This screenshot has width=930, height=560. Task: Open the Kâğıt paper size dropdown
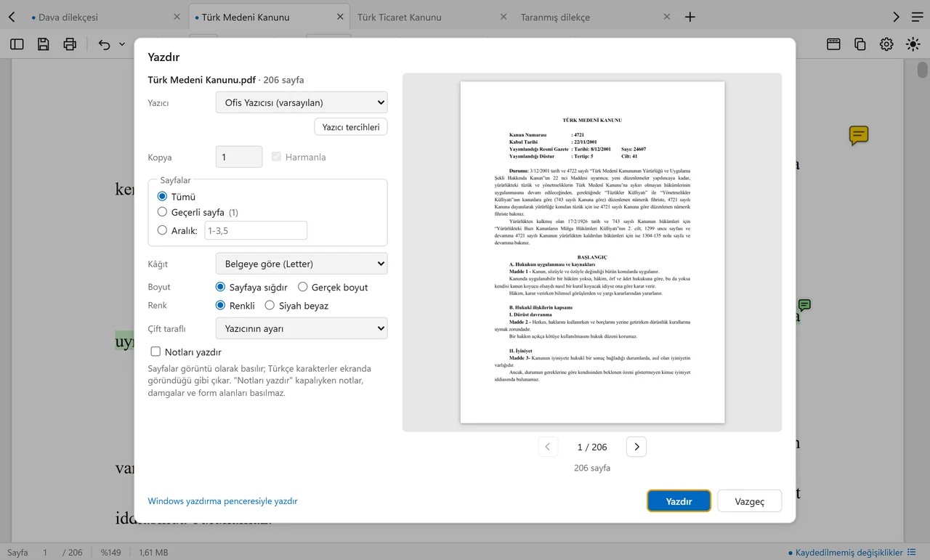click(302, 264)
